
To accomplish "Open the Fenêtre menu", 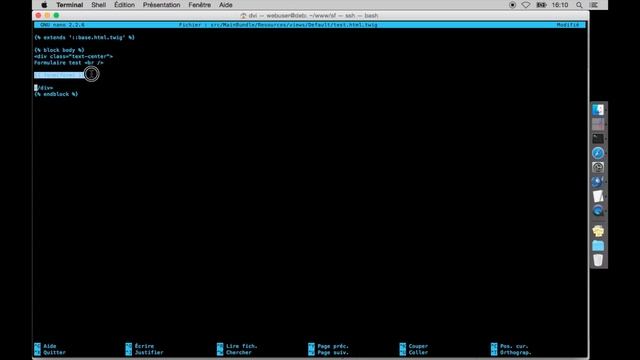I will click(x=200, y=5).
